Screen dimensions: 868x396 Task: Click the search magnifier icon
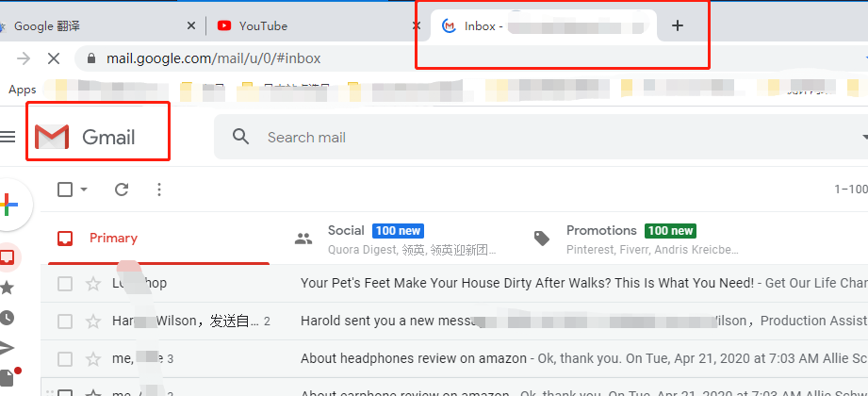tap(241, 137)
